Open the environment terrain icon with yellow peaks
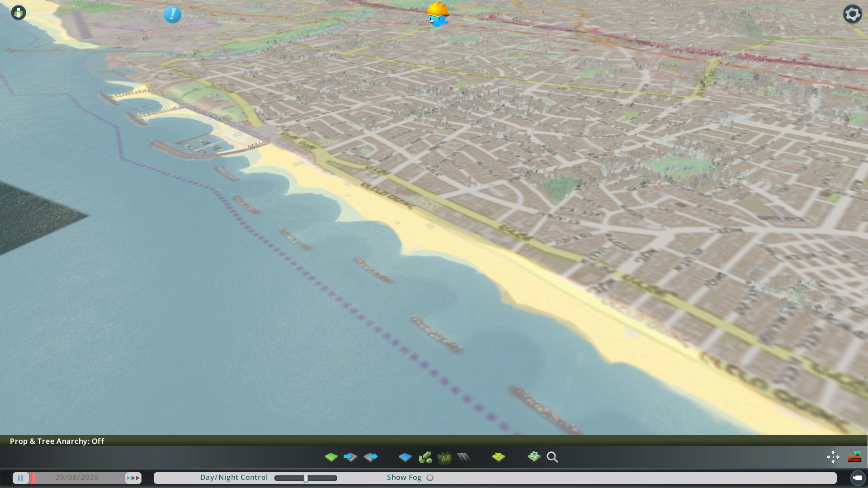The width and height of the screenshot is (868, 488). tap(498, 457)
